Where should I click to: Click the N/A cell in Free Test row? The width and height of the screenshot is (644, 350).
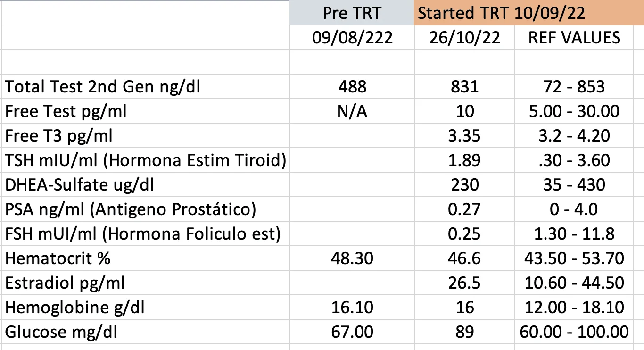pos(352,111)
